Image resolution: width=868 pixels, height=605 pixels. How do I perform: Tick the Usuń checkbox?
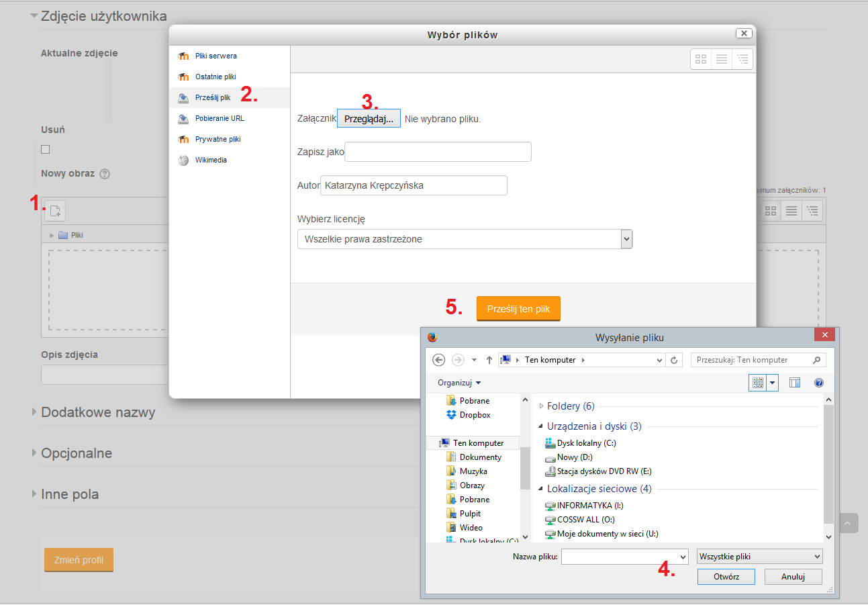click(46, 149)
